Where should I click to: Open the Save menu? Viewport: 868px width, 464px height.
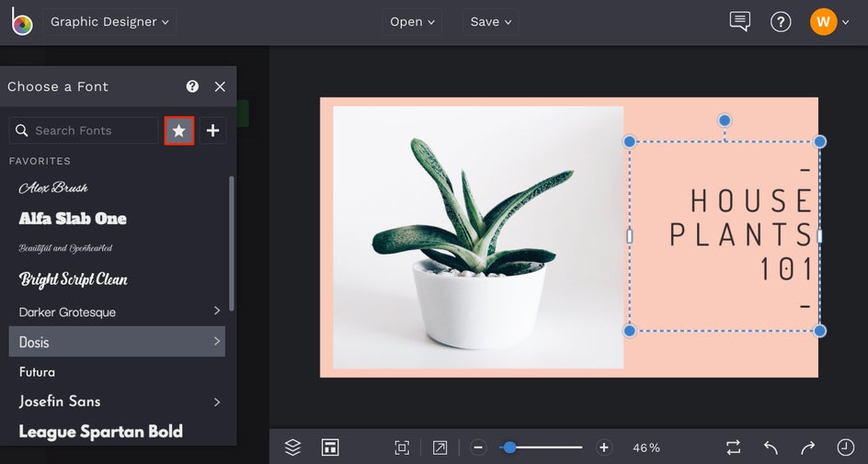[490, 22]
